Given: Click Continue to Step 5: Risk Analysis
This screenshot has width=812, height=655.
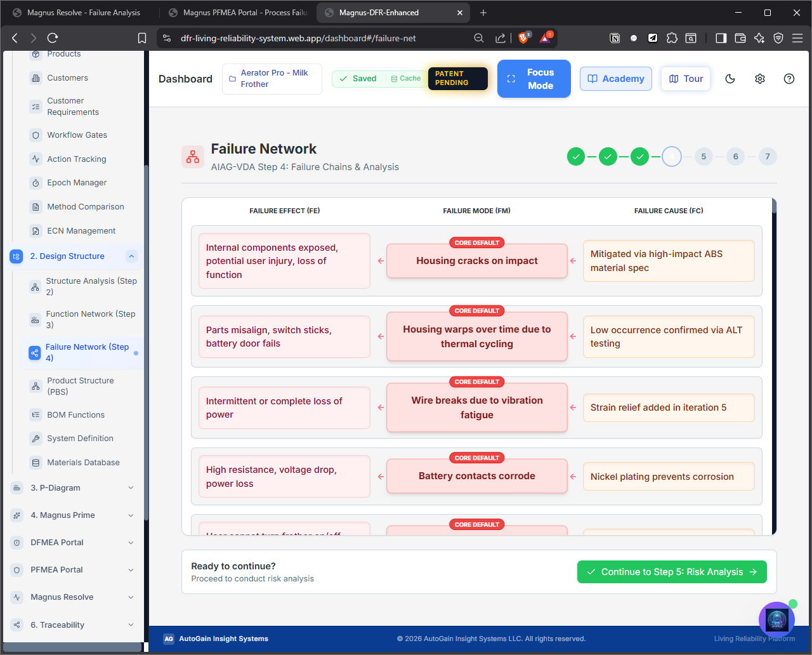Looking at the screenshot, I should coord(672,572).
